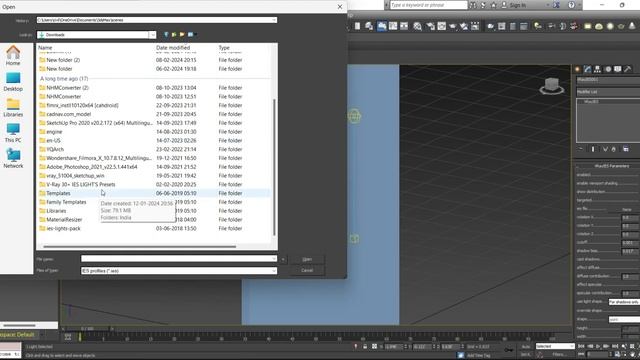Click Remove modifier trash icon in stack
640x360 pixels.
point(613,149)
